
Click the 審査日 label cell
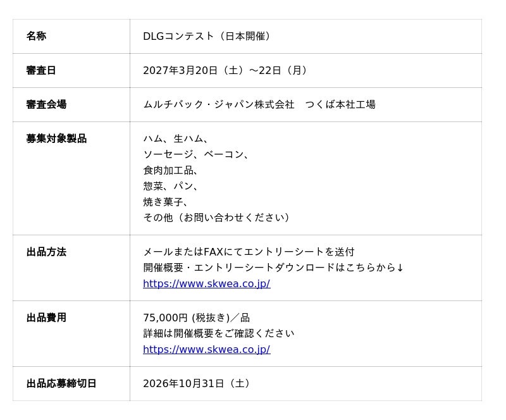click(71, 70)
